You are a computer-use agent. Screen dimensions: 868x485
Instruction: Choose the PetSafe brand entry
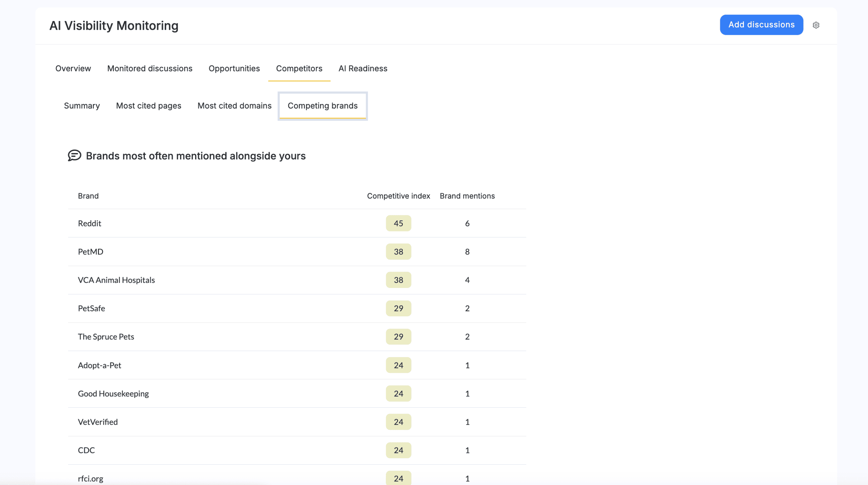(x=92, y=308)
